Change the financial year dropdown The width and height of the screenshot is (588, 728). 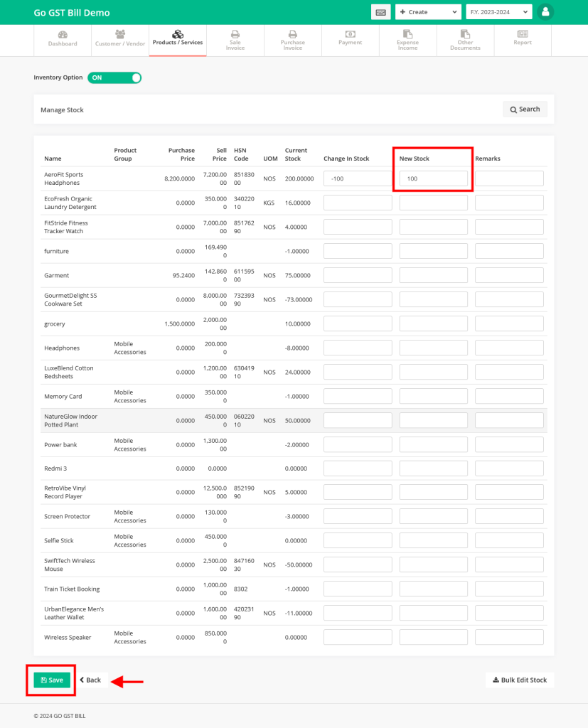pos(498,12)
